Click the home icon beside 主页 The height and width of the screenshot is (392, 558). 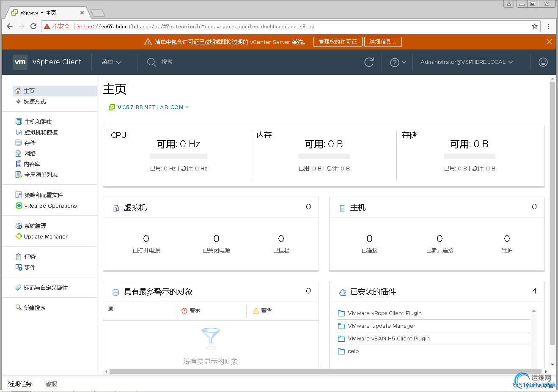[x=18, y=90]
